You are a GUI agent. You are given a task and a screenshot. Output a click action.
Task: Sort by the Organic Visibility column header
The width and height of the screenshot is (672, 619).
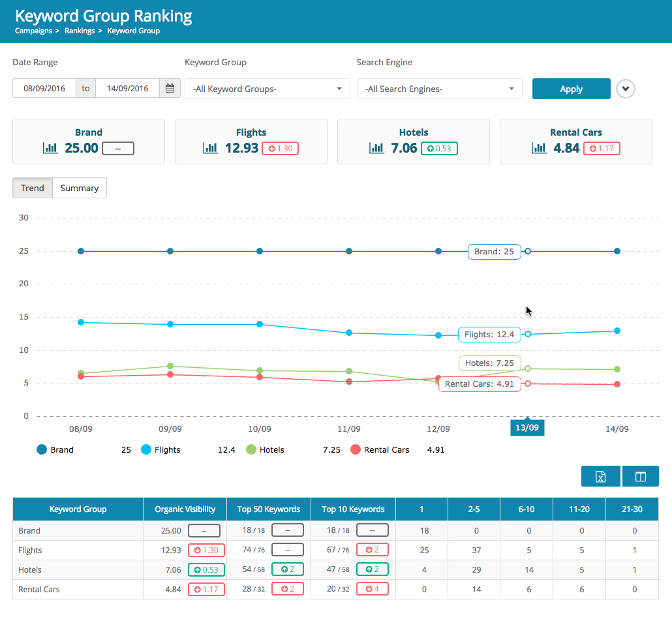tap(185, 509)
